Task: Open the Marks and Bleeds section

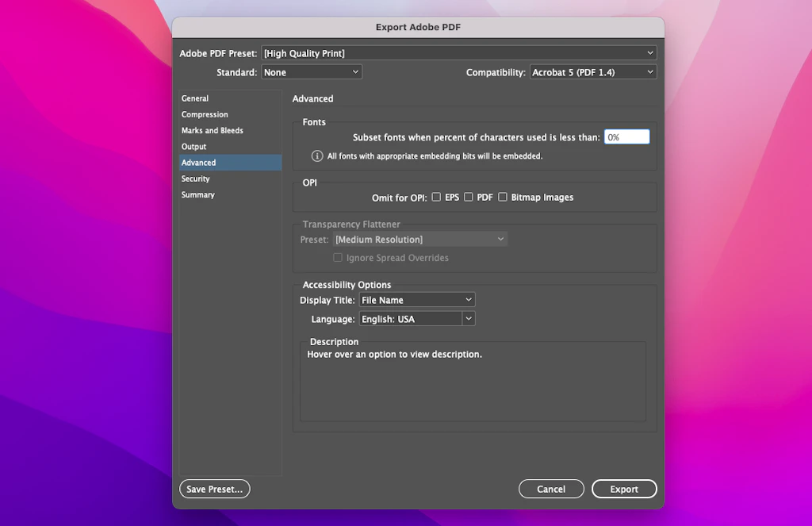Action: [231, 131]
